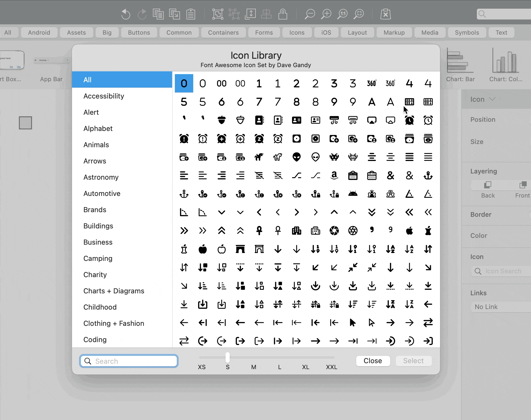Choose the solid alien head icon
Image resolution: width=531 pixels, height=420 pixels.
tap(297, 157)
